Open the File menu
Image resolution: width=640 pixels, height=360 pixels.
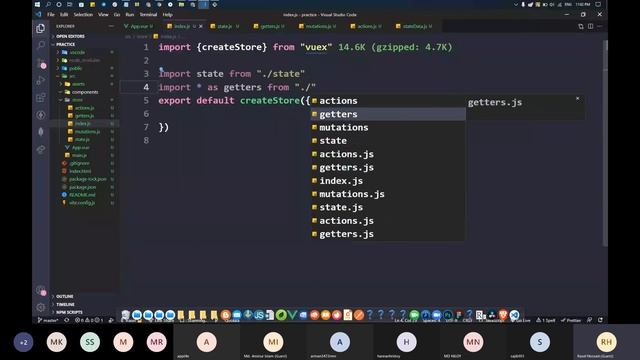click(51, 14)
